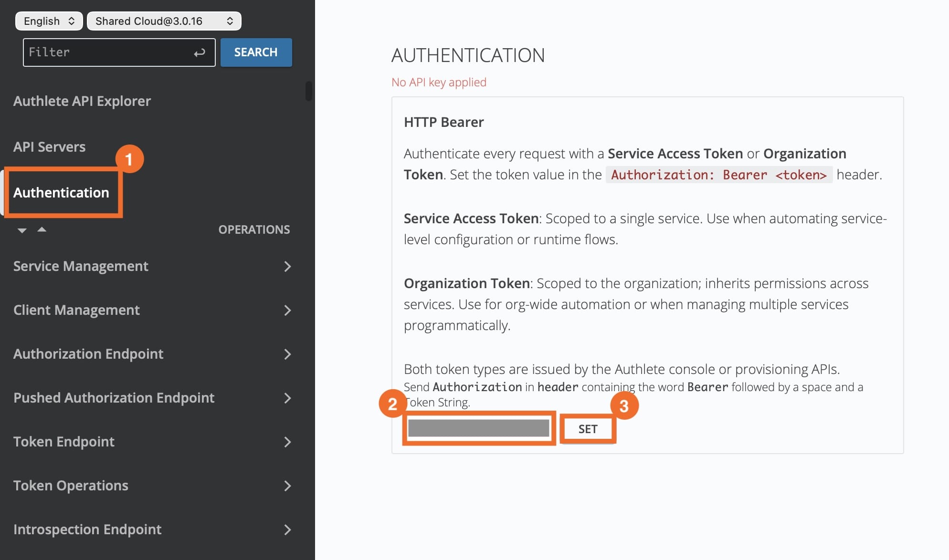
Task: Click the bearer token input field
Action: pos(478,428)
